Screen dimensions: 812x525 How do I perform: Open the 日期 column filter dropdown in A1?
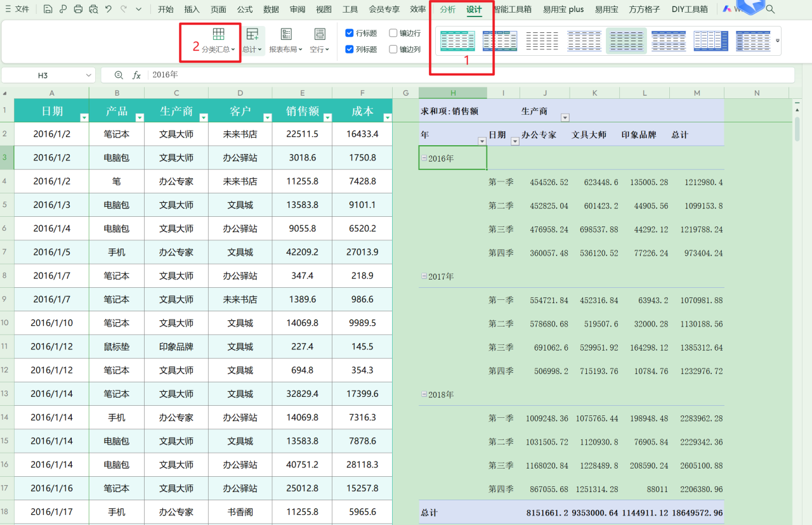pyautogui.click(x=84, y=117)
